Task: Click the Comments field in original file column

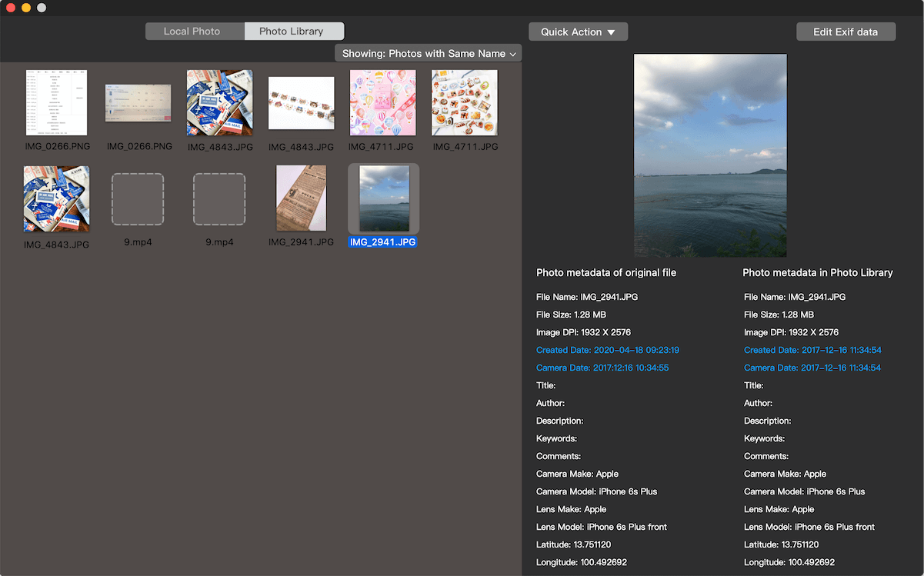Action: coord(559,456)
